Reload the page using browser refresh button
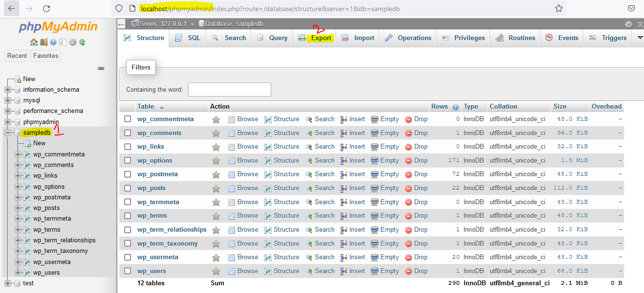 (46, 8)
